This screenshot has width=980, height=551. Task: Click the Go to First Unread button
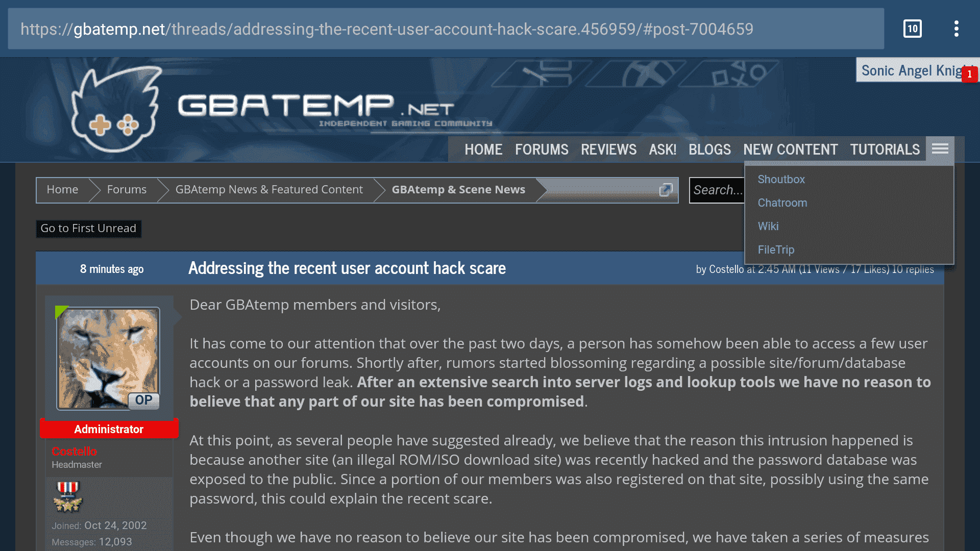[88, 229]
